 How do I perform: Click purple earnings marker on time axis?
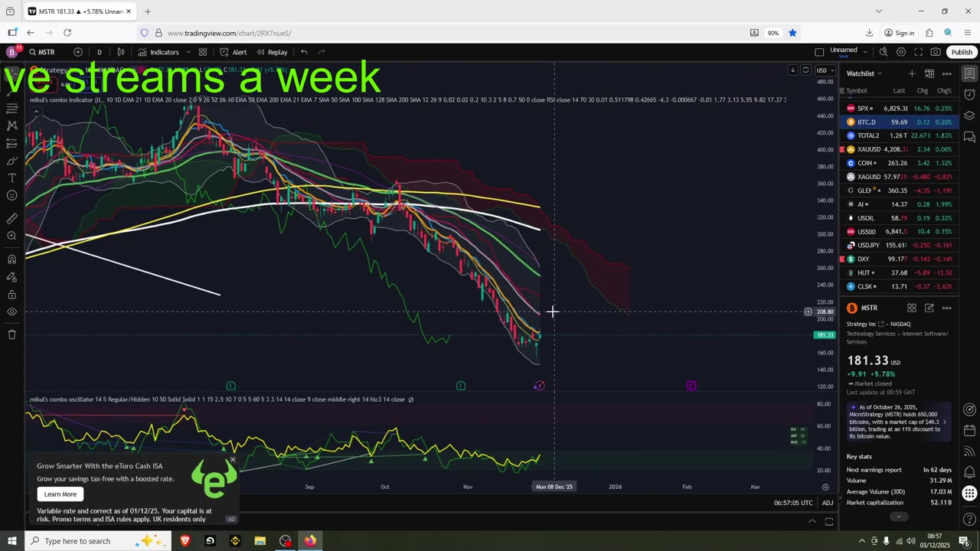coord(691,386)
